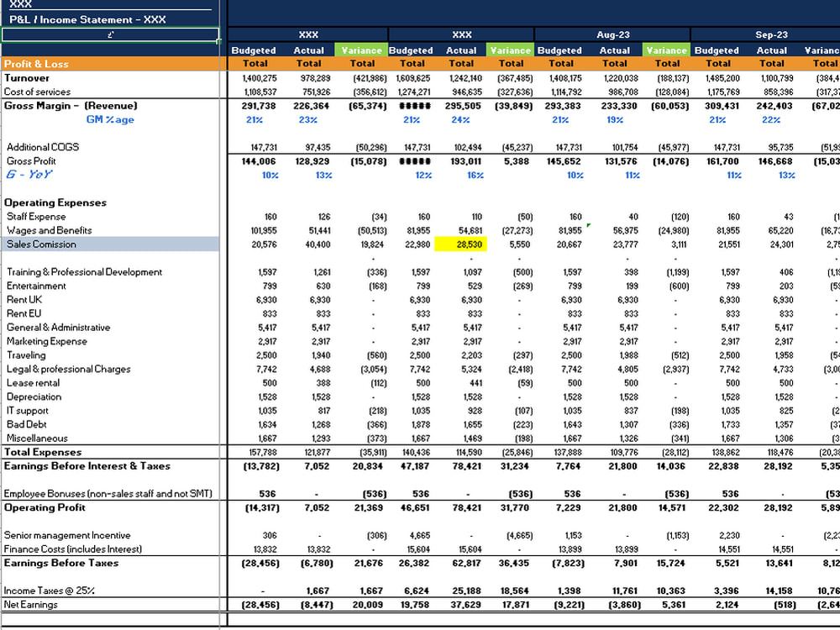Select the Sales Comission row label
The image size is (840, 630).
(x=42, y=244)
